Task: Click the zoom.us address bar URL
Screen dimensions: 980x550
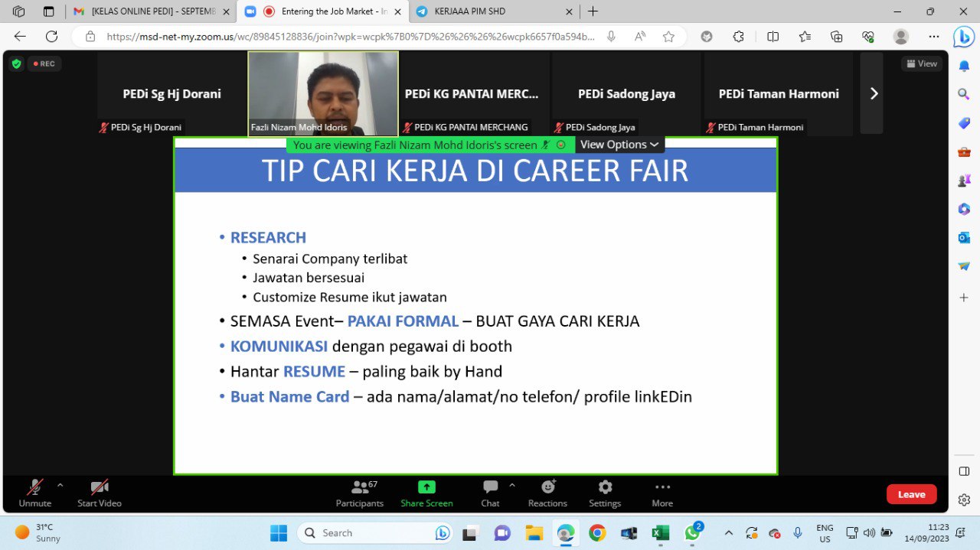Action: [x=351, y=36]
